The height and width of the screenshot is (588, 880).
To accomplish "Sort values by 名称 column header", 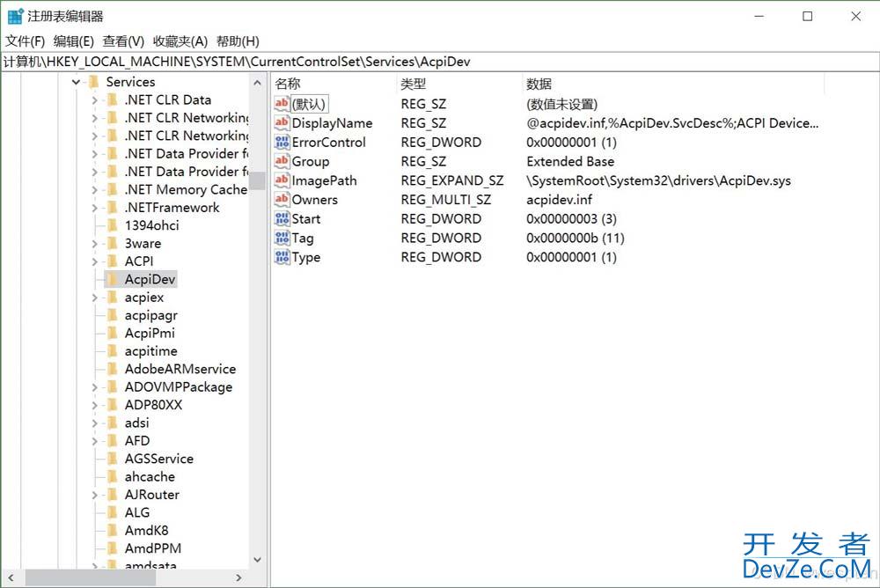I will (334, 84).
